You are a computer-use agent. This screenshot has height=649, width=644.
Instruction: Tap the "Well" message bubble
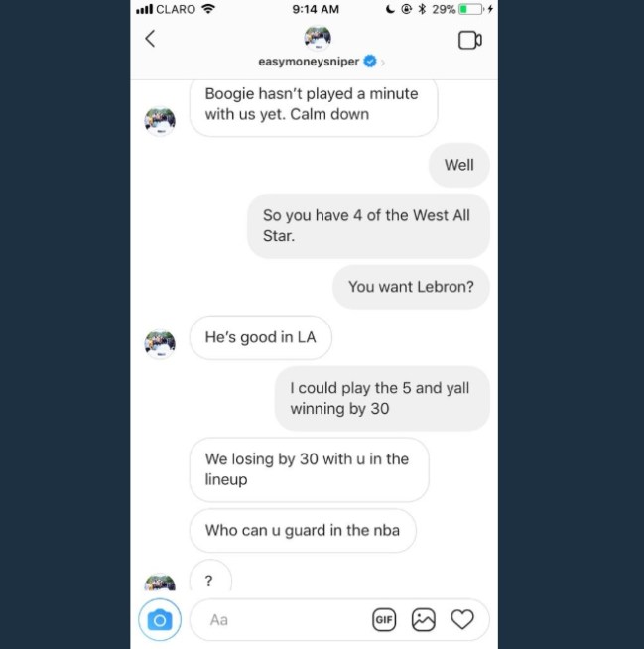(459, 165)
